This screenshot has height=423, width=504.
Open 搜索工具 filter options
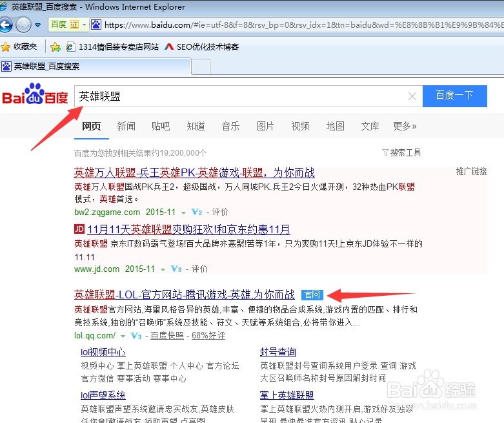point(401,152)
